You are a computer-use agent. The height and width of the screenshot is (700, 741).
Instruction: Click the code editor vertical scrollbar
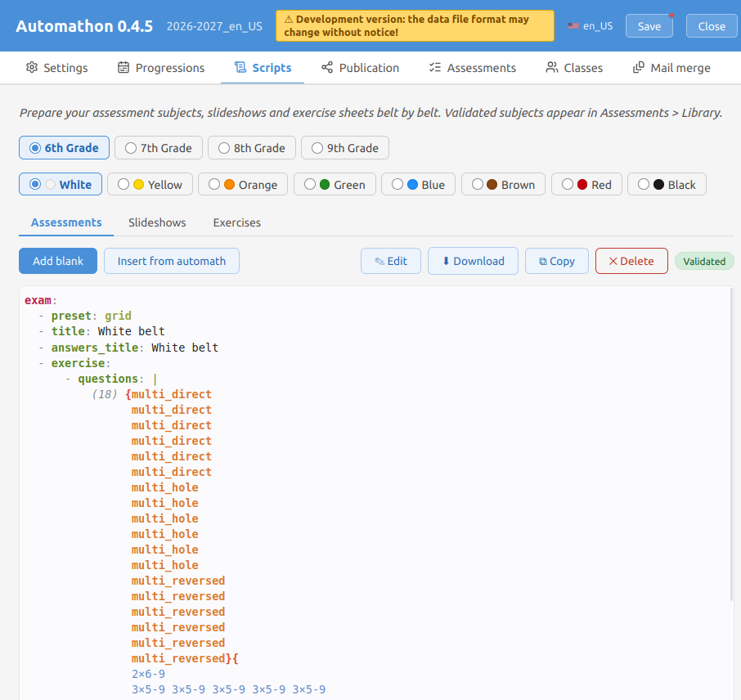point(732,444)
